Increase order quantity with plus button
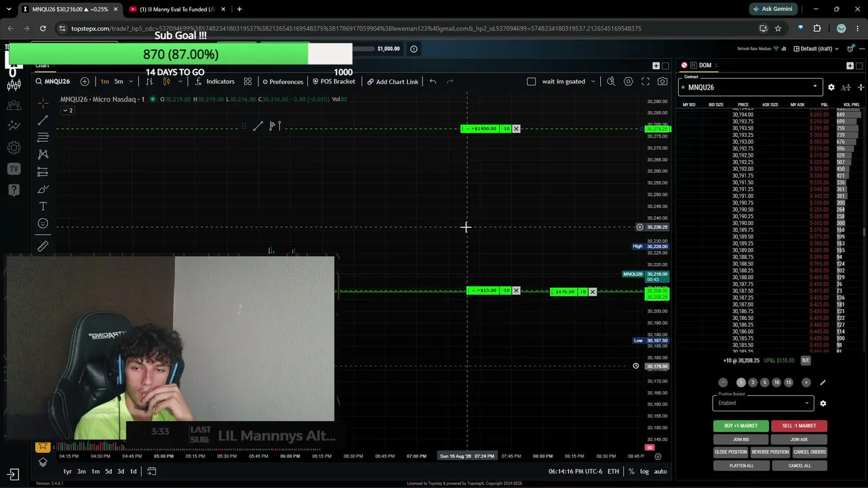868x488 pixels. click(806, 382)
